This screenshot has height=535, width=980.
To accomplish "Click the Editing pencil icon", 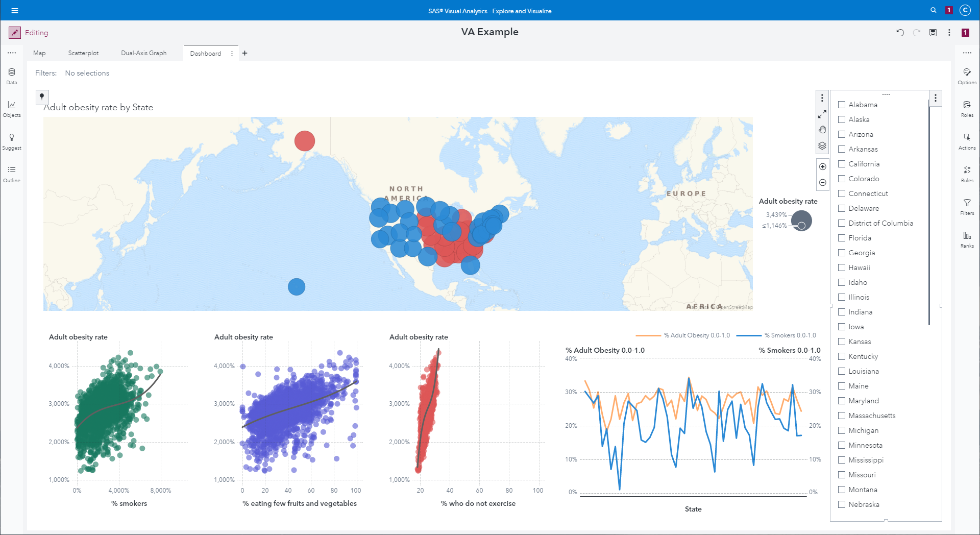I will (15, 33).
